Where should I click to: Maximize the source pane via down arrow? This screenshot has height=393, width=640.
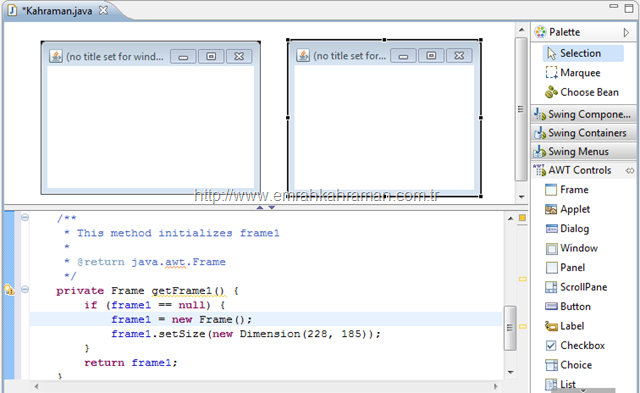tap(271, 208)
